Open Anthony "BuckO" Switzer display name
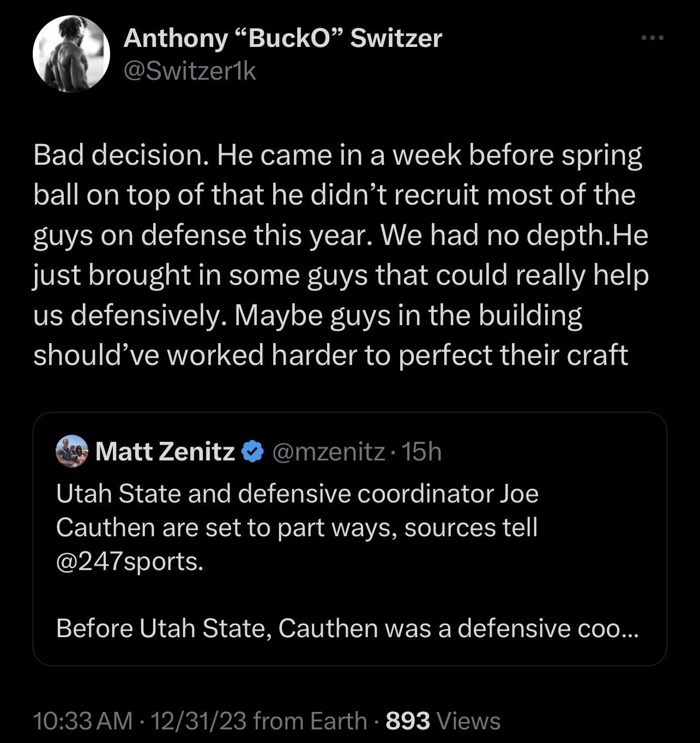Image resolution: width=700 pixels, height=743 pixels. coord(282,38)
